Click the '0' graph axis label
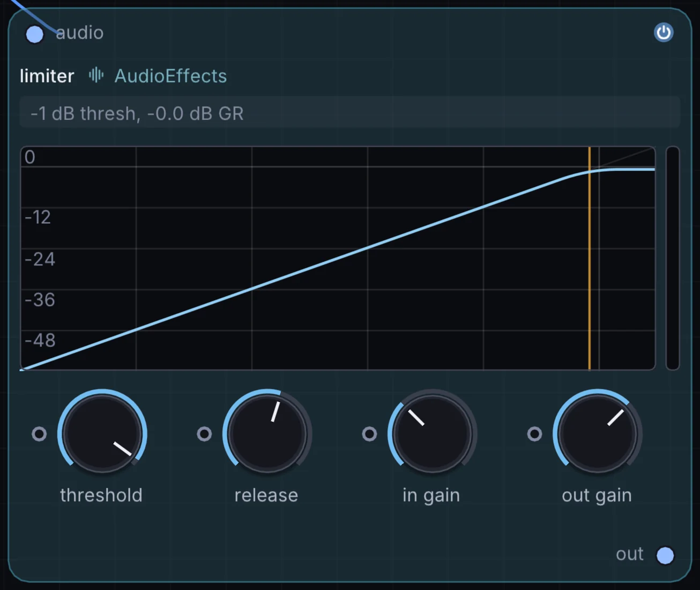The width and height of the screenshot is (700, 590). [x=30, y=157]
